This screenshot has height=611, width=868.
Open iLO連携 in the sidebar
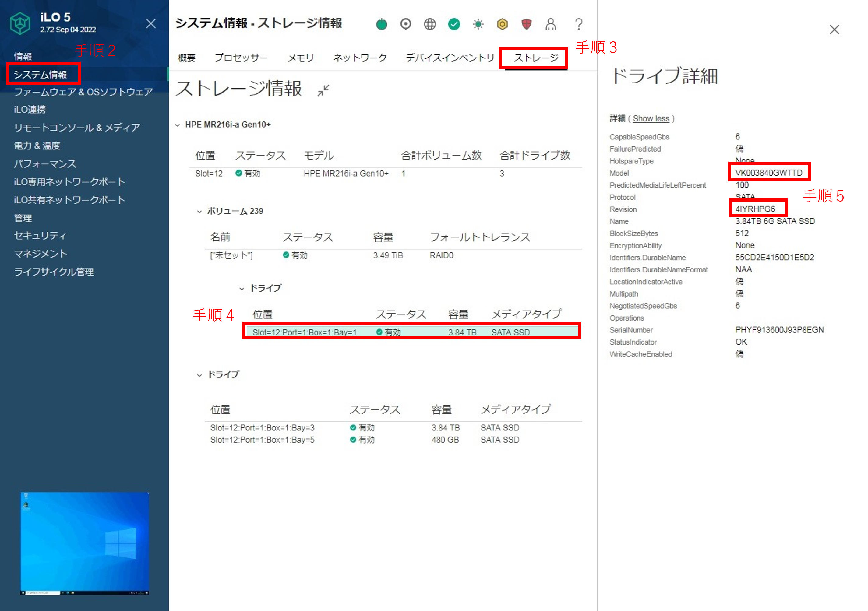[30, 110]
